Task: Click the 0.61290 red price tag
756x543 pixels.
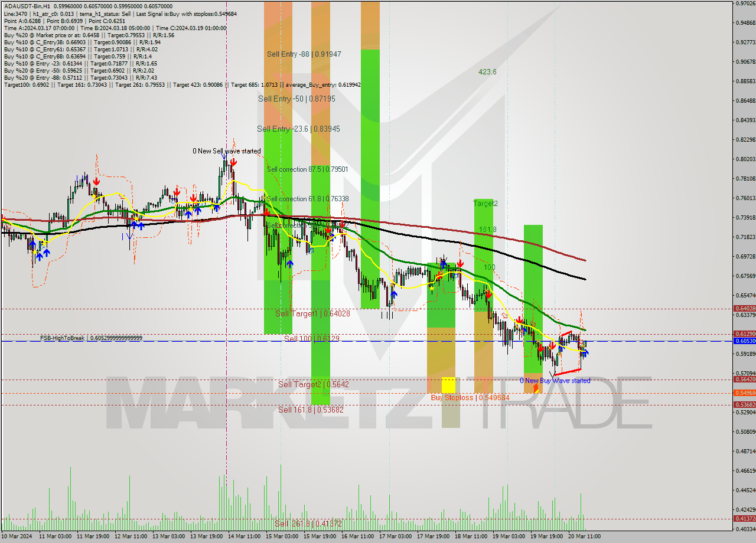Action: tap(744, 333)
